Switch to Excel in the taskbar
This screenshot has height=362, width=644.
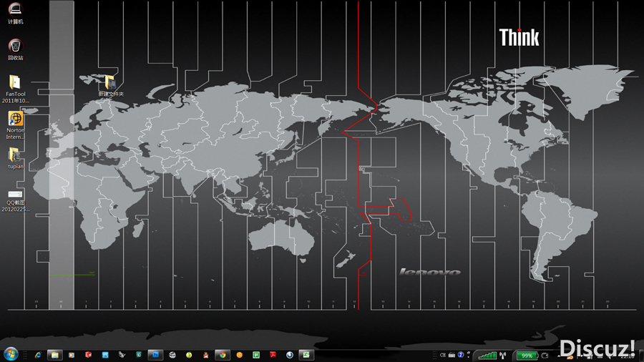pyautogui.click(x=306, y=355)
